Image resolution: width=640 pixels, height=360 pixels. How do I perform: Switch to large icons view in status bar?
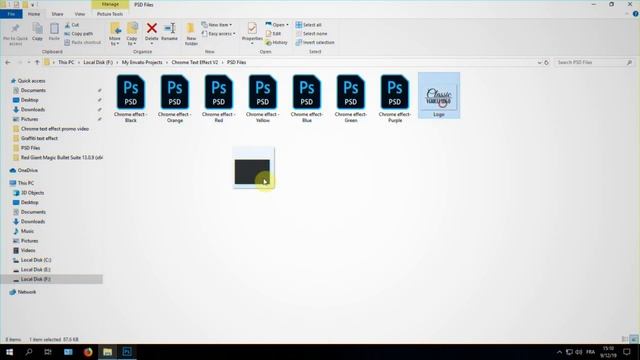pos(633,339)
